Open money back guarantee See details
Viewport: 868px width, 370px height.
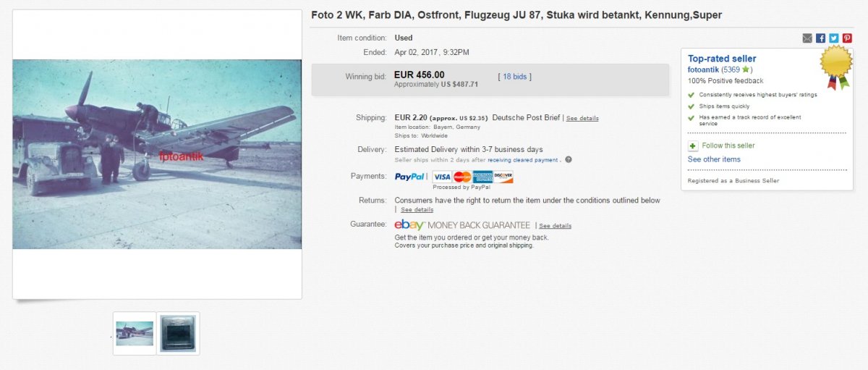click(x=555, y=226)
